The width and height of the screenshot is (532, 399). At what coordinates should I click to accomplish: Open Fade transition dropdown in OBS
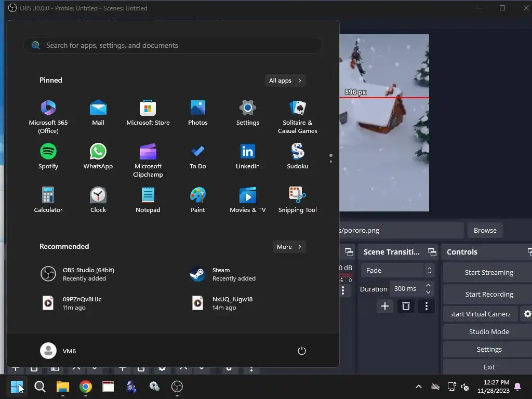pos(397,270)
